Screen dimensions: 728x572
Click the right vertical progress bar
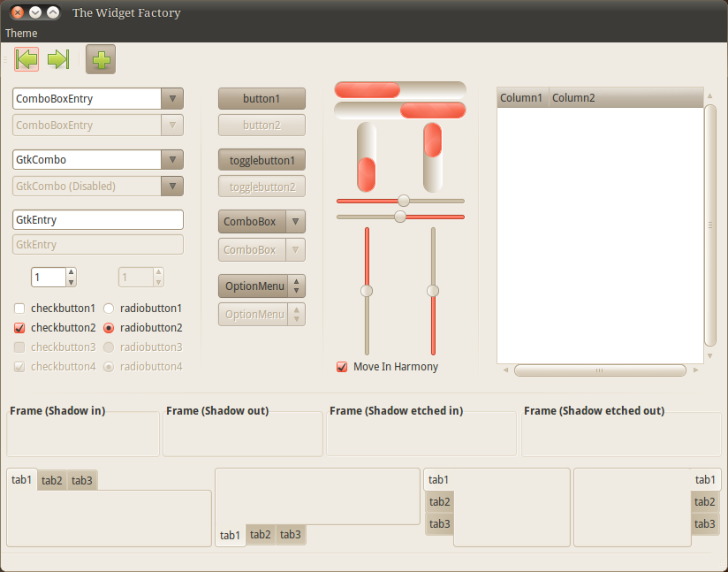click(433, 157)
